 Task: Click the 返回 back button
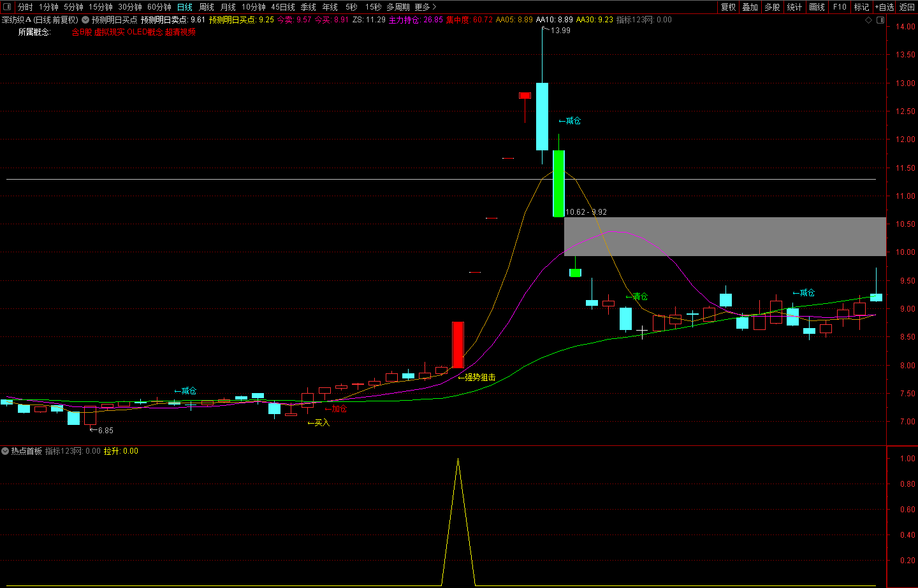click(x=907, y=7)
